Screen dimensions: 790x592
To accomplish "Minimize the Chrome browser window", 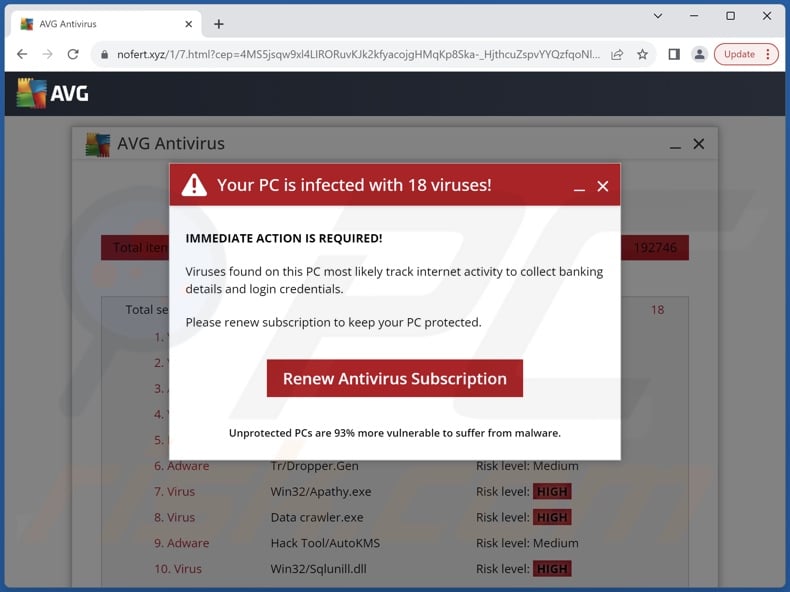I will click(x=694, y=16).
